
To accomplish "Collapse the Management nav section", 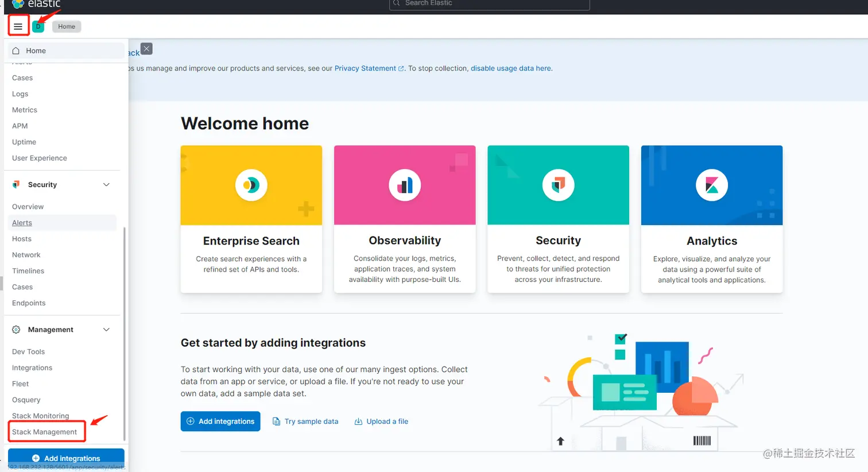I will (x=106, y=330).
